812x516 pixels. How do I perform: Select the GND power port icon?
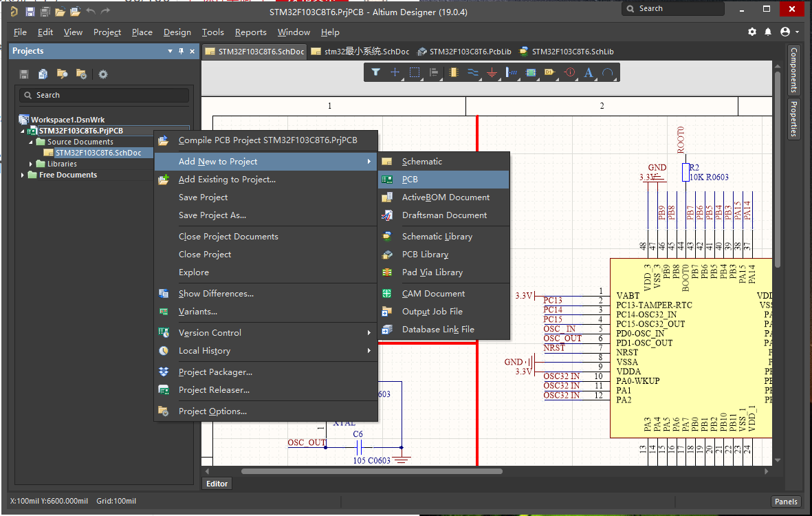point(492,72)
